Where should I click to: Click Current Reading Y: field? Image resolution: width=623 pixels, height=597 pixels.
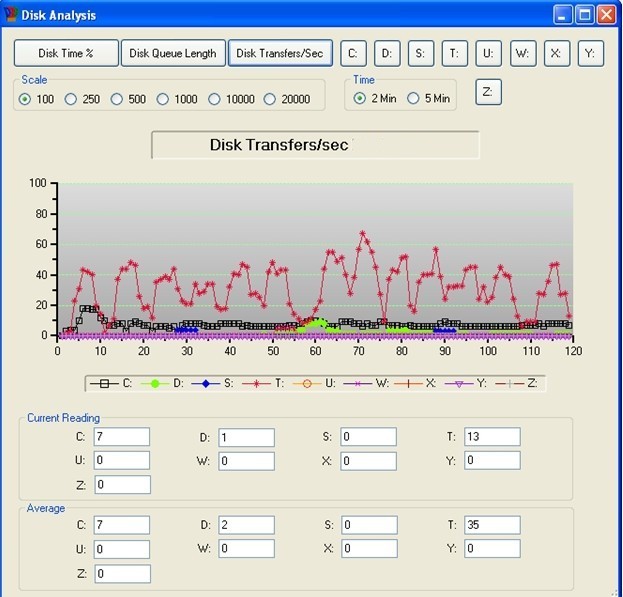point(492,460)
